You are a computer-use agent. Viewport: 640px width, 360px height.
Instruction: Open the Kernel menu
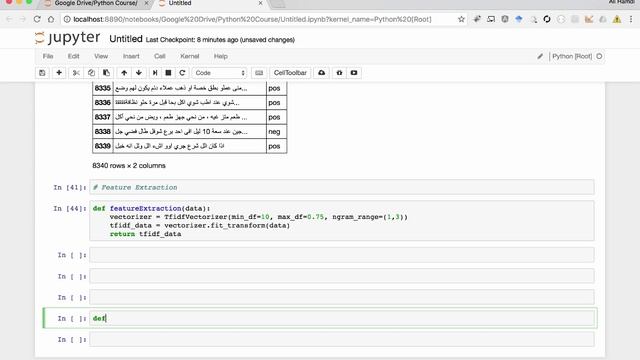click(x=189, y=56)
